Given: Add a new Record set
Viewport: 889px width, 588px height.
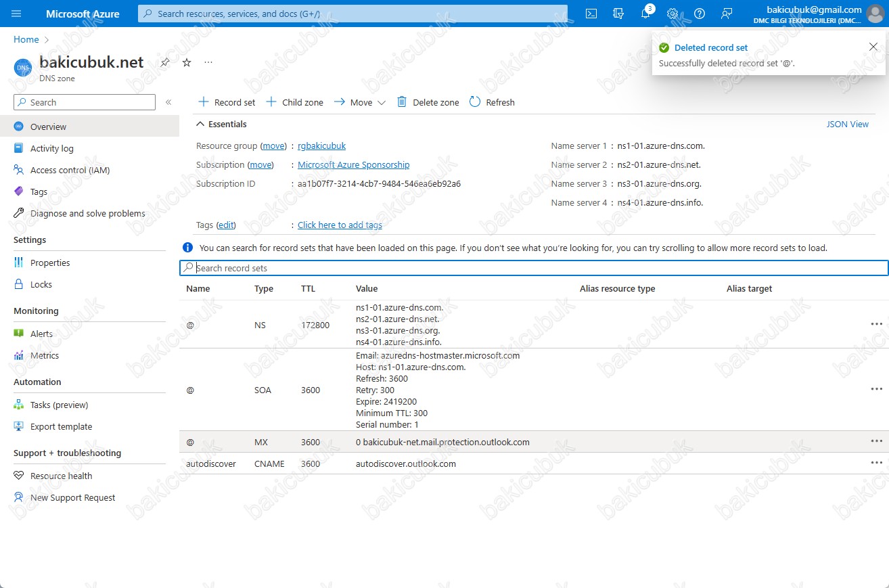Looking at the screenshot, I should 227,102.
